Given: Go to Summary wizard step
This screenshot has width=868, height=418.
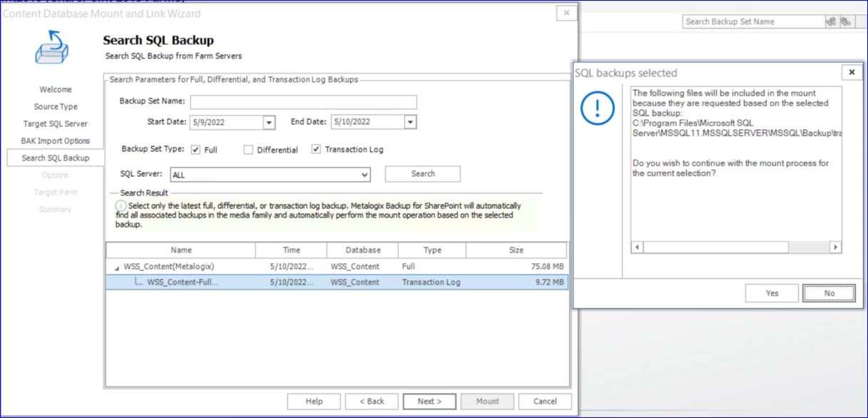Looking at the screenshot, I should pyautogui.click(x=56, y=209).
